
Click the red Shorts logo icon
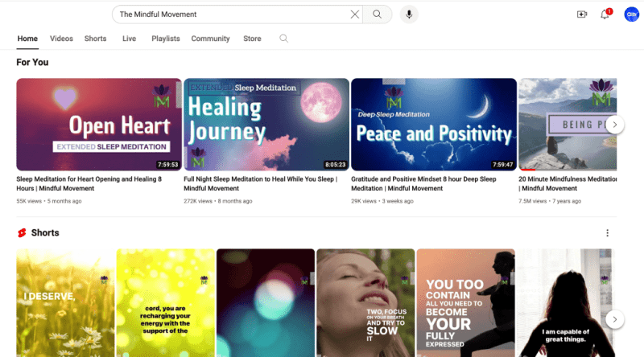point(22,233)
